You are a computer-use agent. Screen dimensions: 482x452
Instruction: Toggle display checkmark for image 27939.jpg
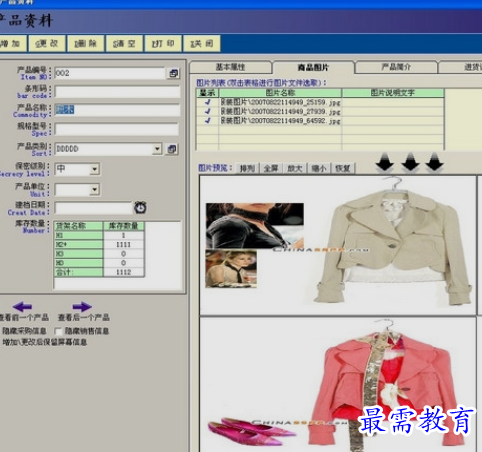[x=208, y=111]
